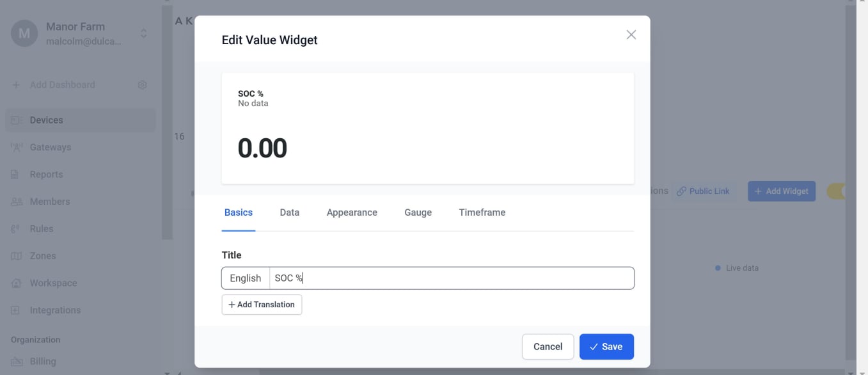Click the Add Translation button
This screenshot has height=375, width=868.
tap(262, 305)
